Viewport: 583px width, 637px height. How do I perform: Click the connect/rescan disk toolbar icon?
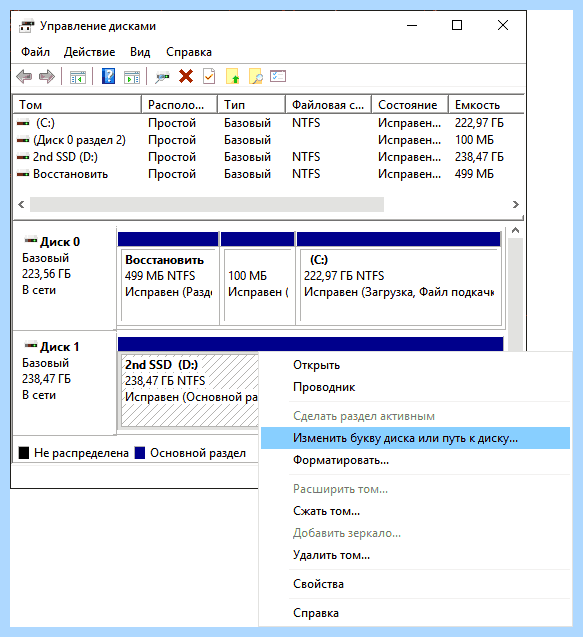pos(162,77)
